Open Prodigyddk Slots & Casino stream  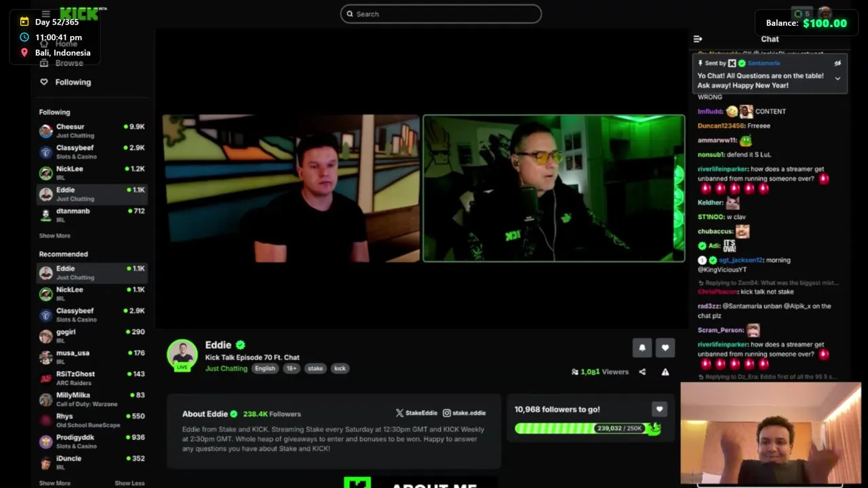point(92,441)
